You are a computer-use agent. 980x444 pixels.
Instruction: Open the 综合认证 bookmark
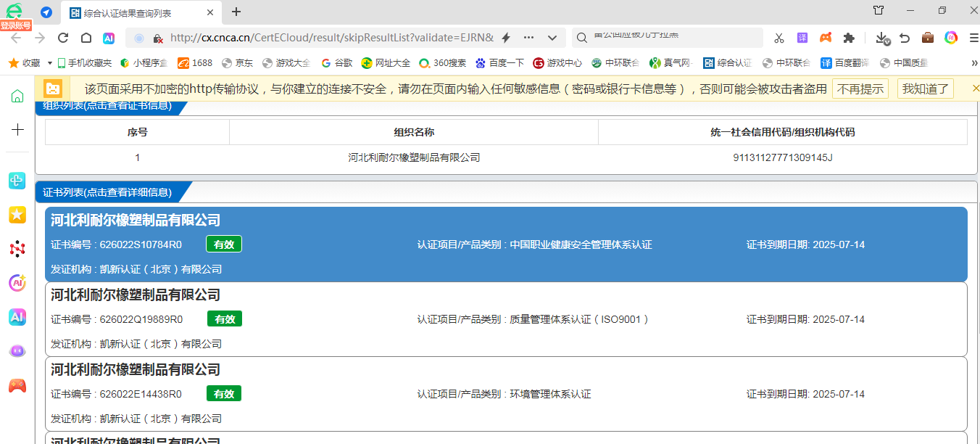[728, 63]
